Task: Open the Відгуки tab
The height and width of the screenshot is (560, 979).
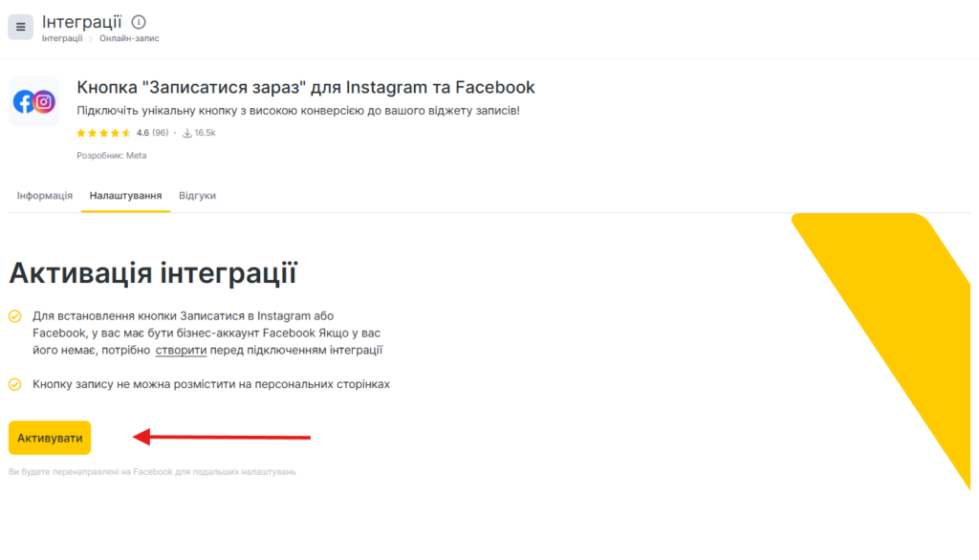Action: point(197,196)
